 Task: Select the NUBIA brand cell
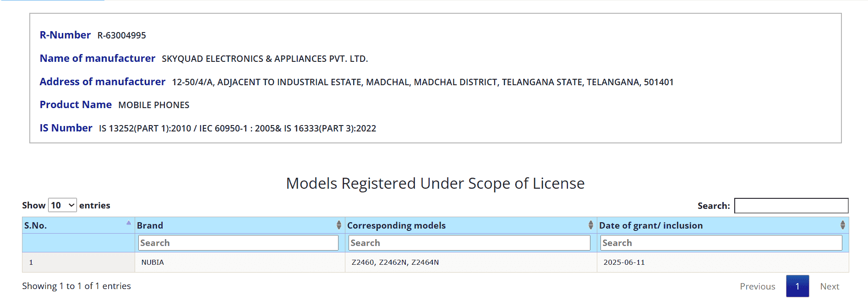(153, 262)
